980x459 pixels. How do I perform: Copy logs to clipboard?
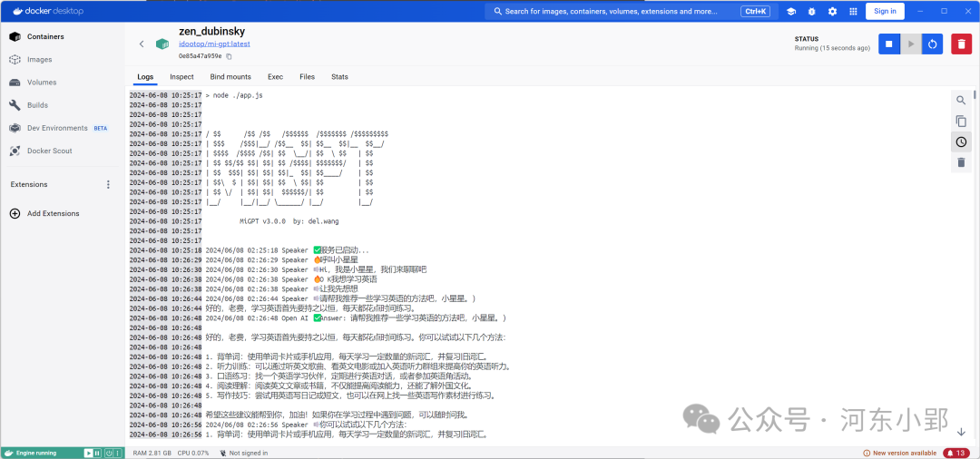click(961, 121)
